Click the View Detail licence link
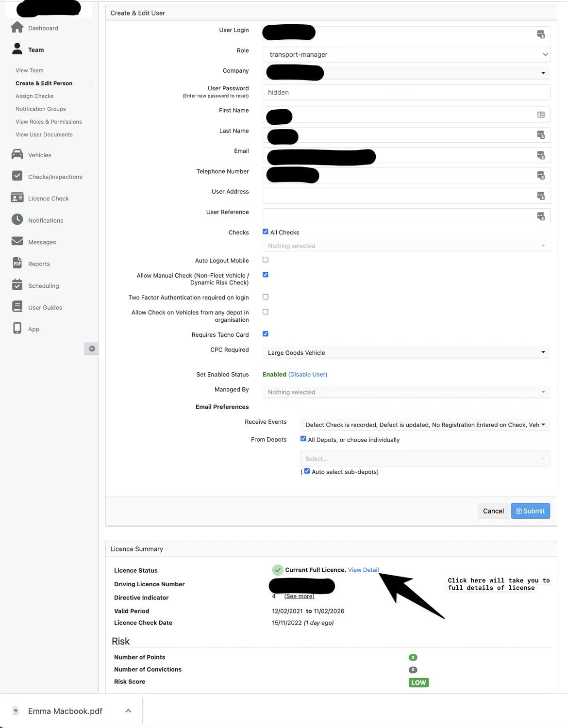The height and width of the screenshot is (728, 567). 363,570
